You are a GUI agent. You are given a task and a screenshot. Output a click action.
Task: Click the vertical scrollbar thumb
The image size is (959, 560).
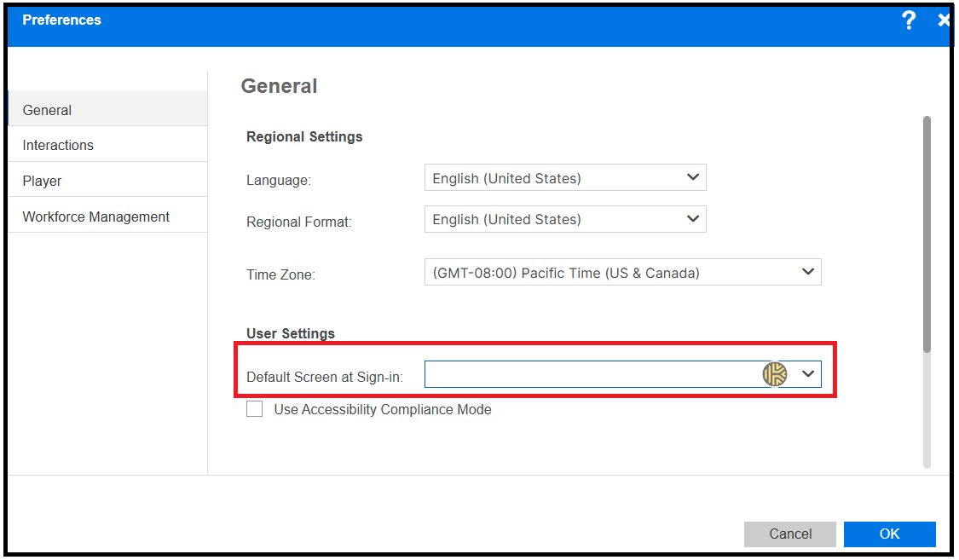click(927, 234)
